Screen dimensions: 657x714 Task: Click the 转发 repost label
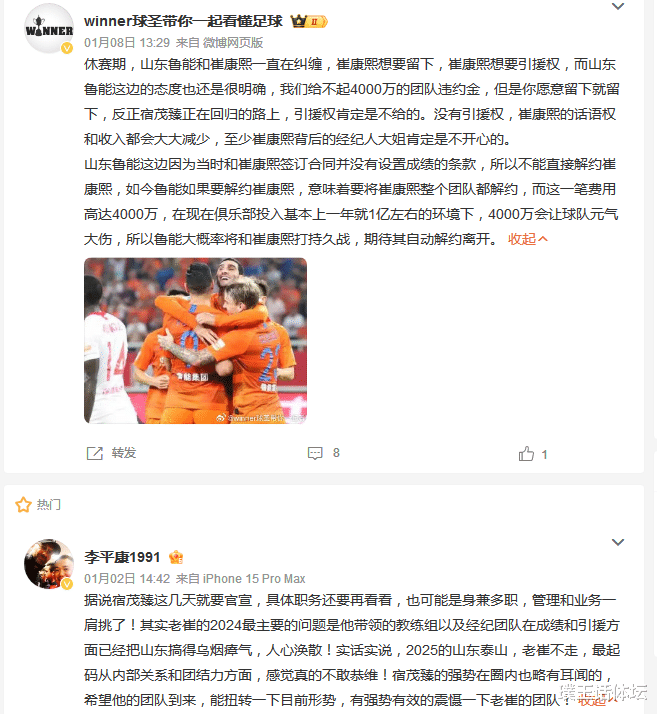click(x=124, y=453)
